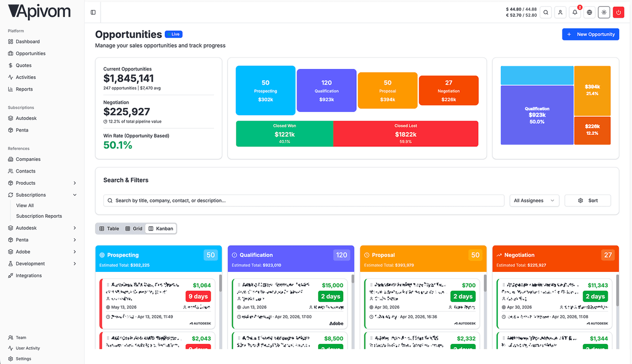
Task: Open the All Assignees dropdown
Action: pyautogui.click(x=535, y=200)
